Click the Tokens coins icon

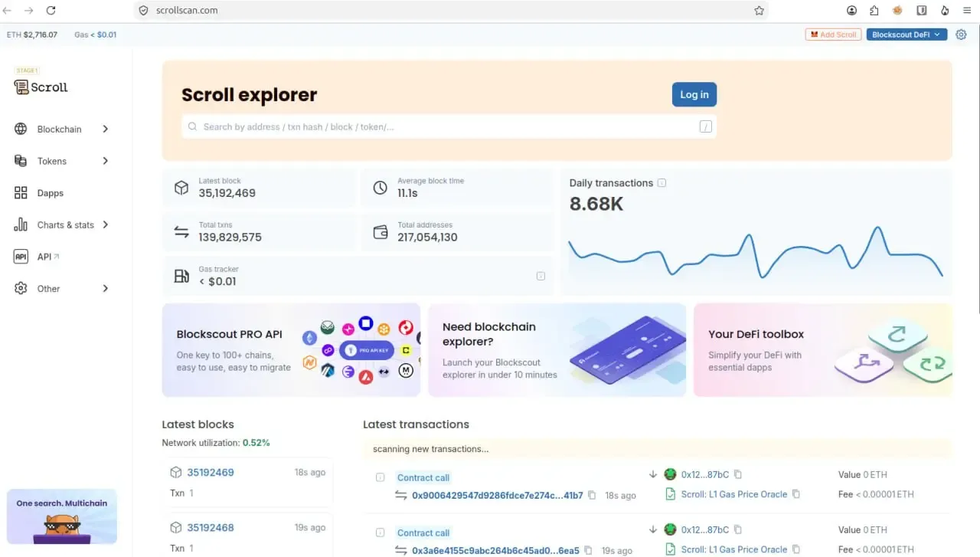pyautogui.click(x=21, y=161)
